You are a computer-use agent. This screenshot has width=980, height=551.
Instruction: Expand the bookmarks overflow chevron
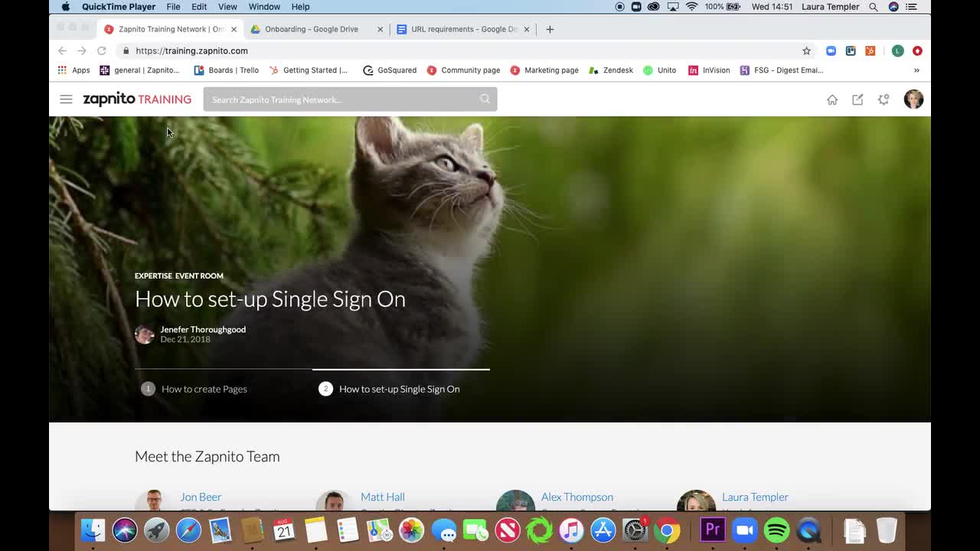coord(916,70)
